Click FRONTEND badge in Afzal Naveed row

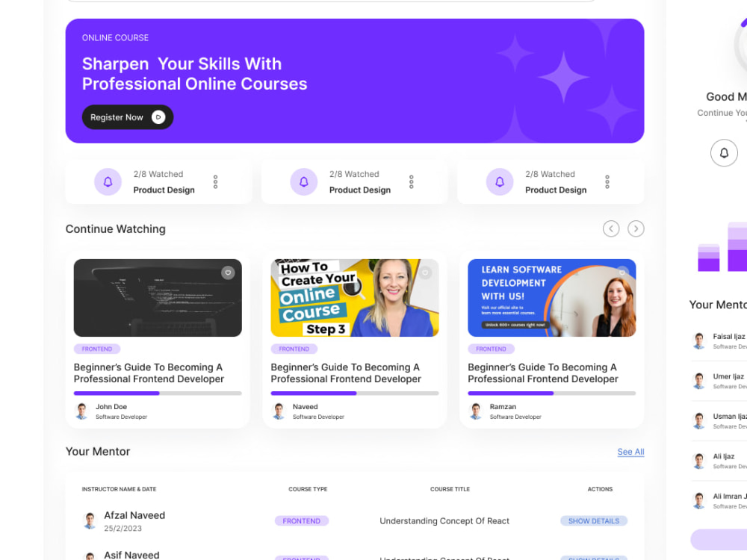coord(302,521)
